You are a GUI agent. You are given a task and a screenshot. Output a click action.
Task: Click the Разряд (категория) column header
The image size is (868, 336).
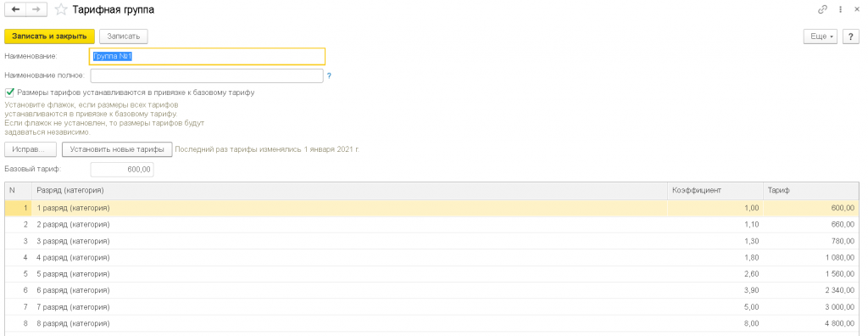(x=349, y=190)
